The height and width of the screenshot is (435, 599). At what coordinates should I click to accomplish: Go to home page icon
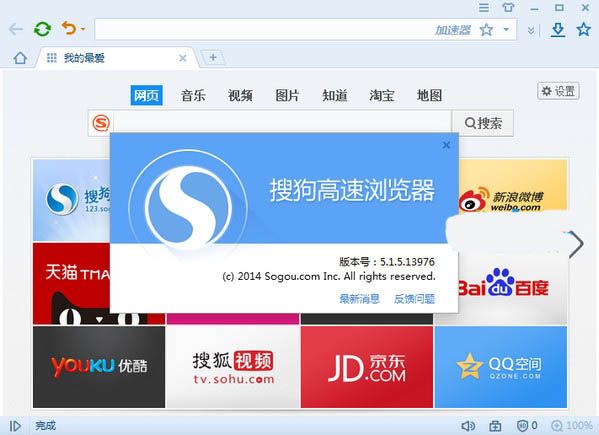(20, 58)
